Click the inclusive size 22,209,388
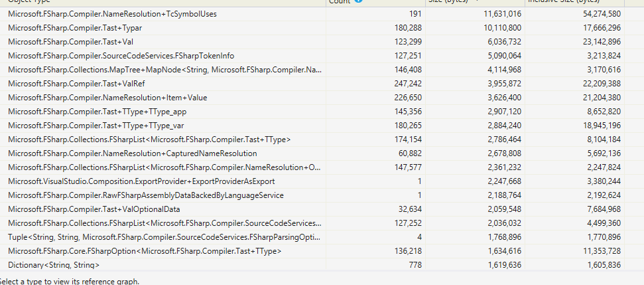This screenshot has width=644, height=285. [602, 84]
